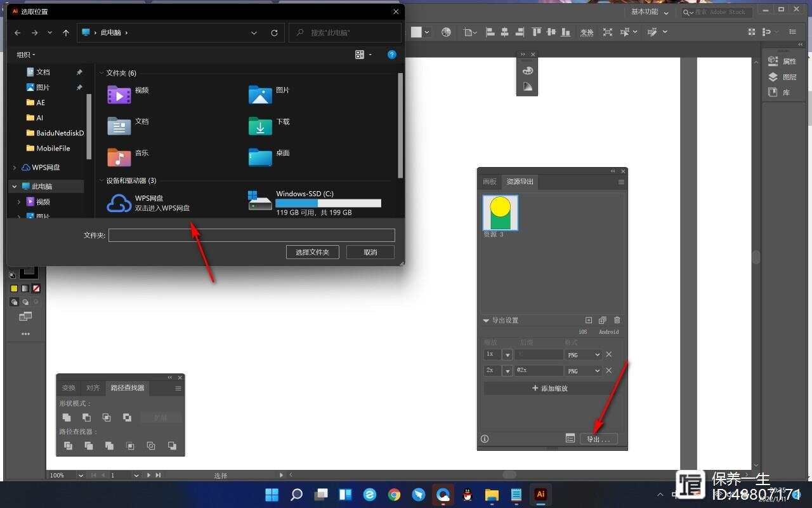Viewport: 812px width, 508px height.
Task: Open the 基本功能 workspace dropdown
Action: tap(650, 11)
